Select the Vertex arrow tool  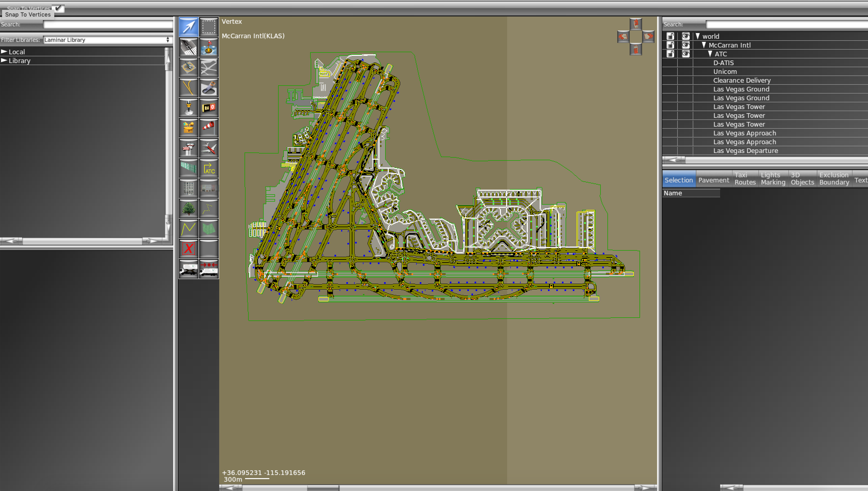pos(188,27)
